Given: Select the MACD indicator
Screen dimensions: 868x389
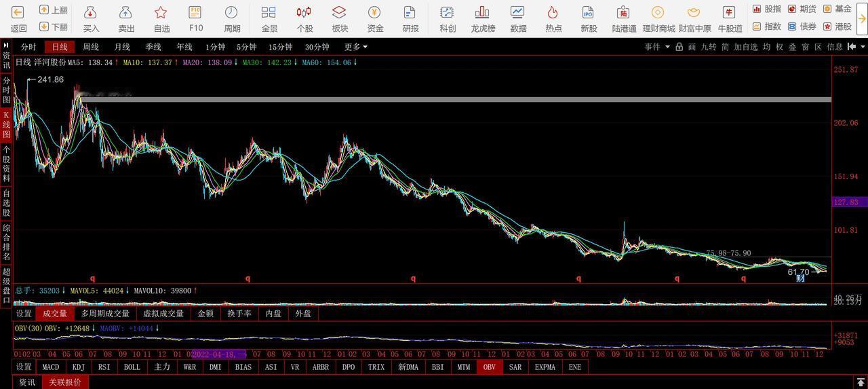Looking at the screenshot, I should (51, 367).
